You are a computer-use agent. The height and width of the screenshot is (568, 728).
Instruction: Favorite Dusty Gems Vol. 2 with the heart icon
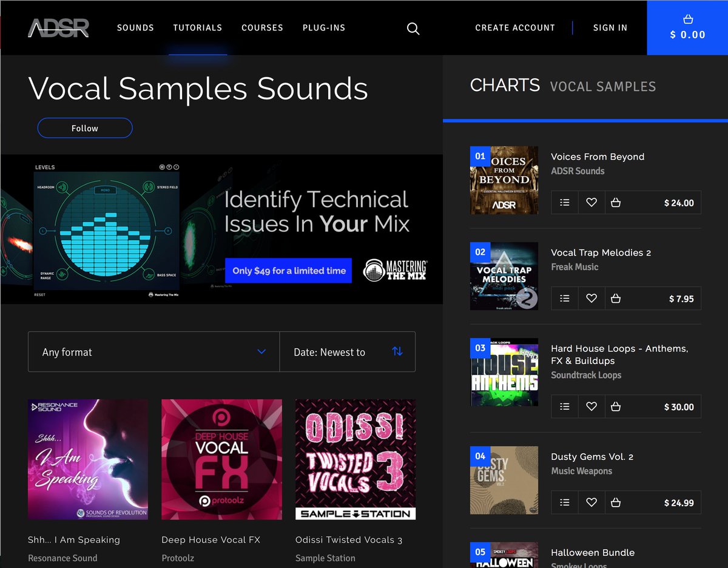[591, 502]
